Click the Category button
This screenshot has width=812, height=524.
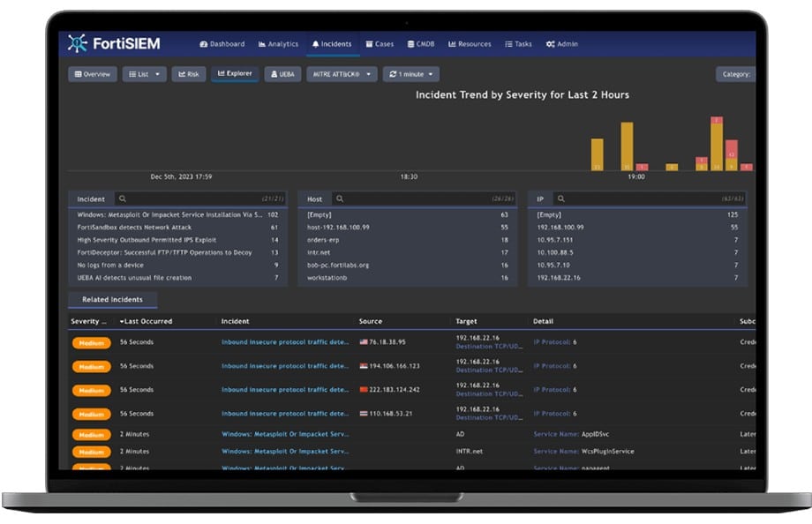point(735,74)
